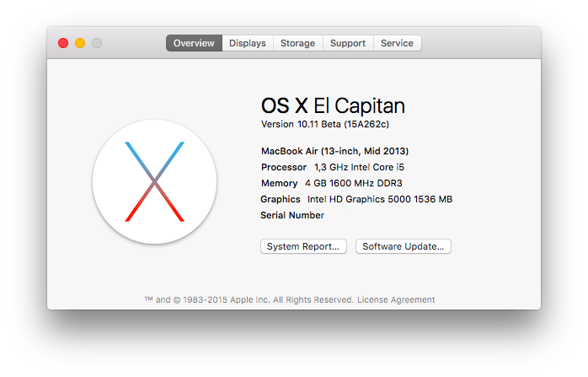
Task: Click the greyed-out zoom window button
Action: click(x=97, y=43)
